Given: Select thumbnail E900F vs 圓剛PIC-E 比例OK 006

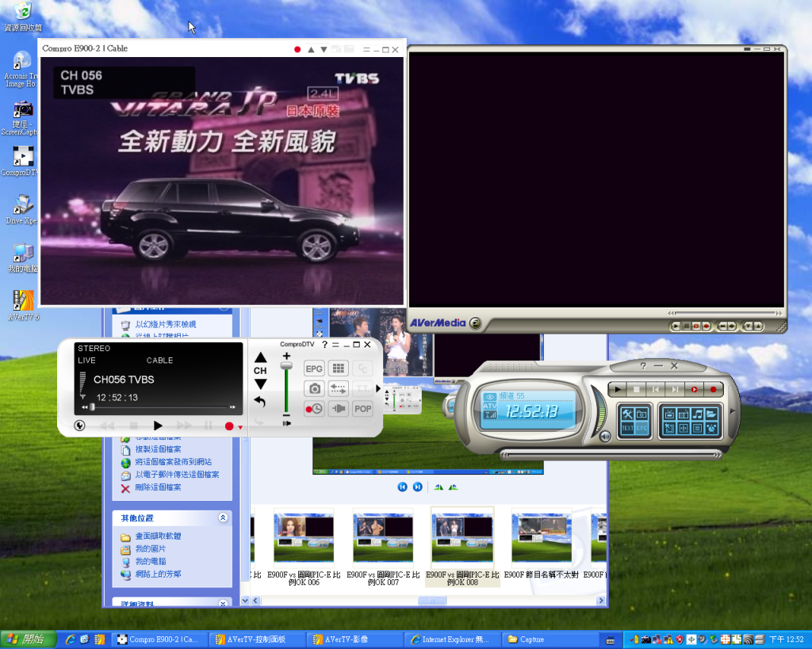Looking at the screenshot, I should click(304, 548).
